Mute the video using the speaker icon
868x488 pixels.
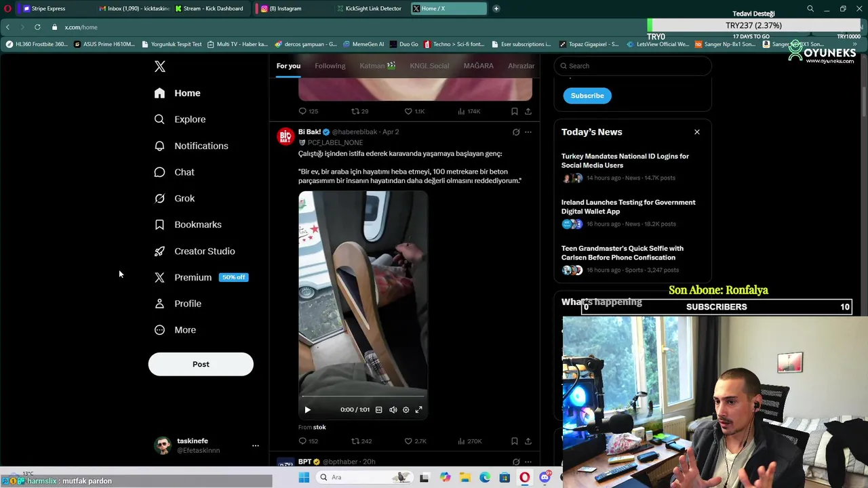click(393, 409)
